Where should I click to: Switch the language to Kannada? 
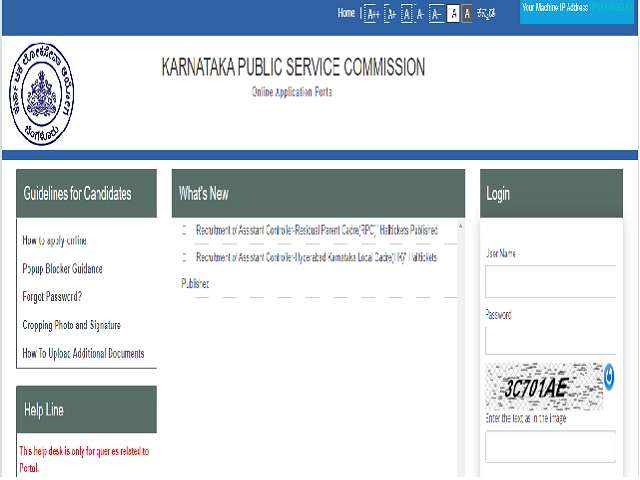486,13
